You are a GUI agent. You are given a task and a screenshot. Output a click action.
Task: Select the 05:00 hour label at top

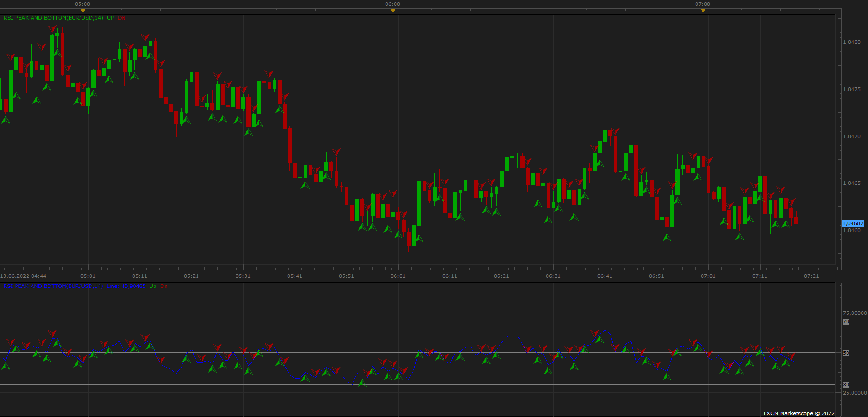click(83, 4)
